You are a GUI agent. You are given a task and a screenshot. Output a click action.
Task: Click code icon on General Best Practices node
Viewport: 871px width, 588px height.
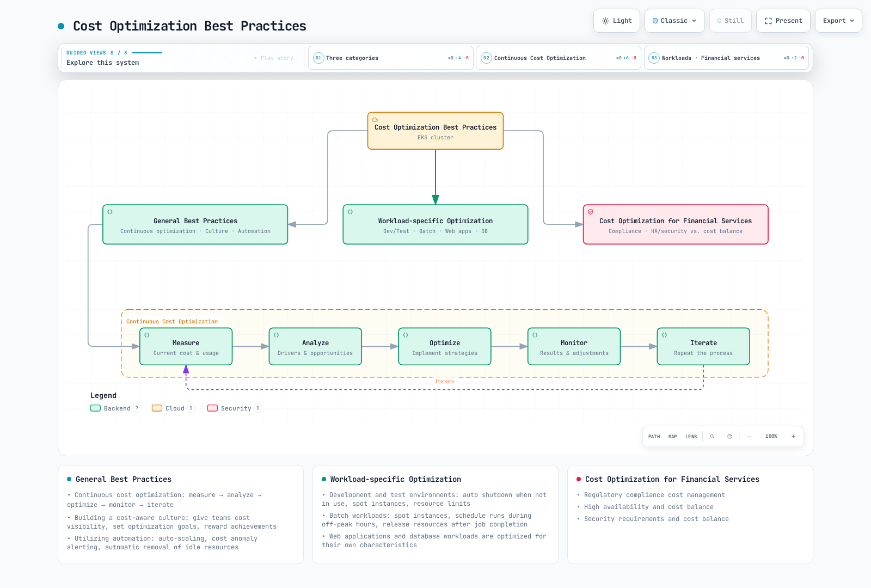110,212
